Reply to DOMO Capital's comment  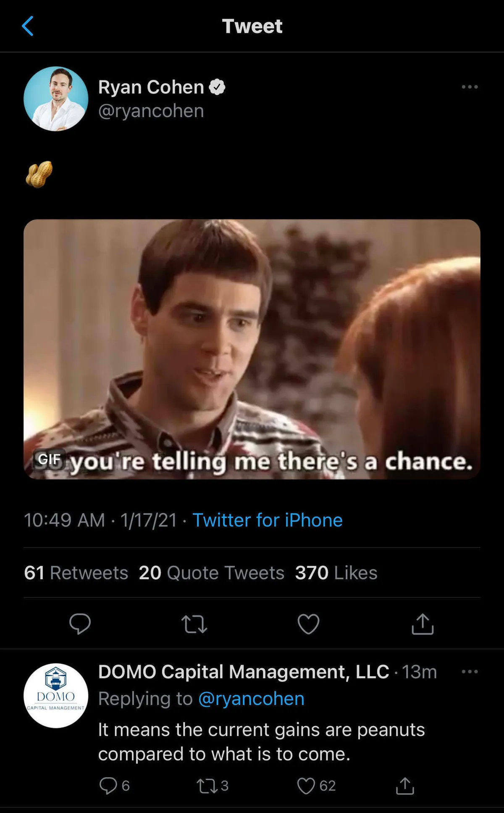tap(108, 786)
